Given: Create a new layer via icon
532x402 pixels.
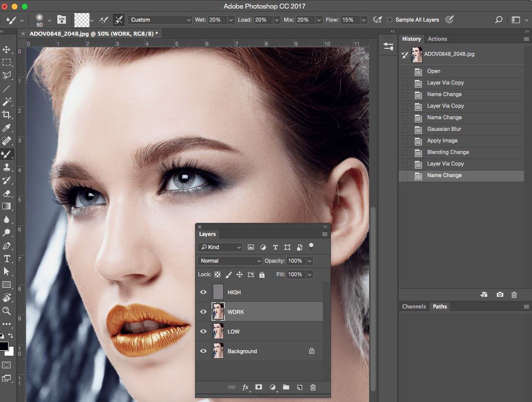Looking at the screenshot, I should 299,387.
